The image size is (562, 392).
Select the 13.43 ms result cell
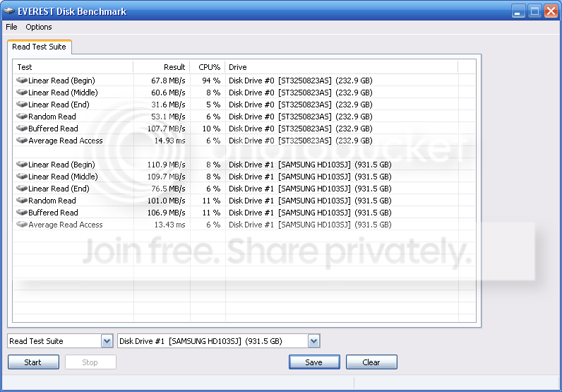point(170,225)
